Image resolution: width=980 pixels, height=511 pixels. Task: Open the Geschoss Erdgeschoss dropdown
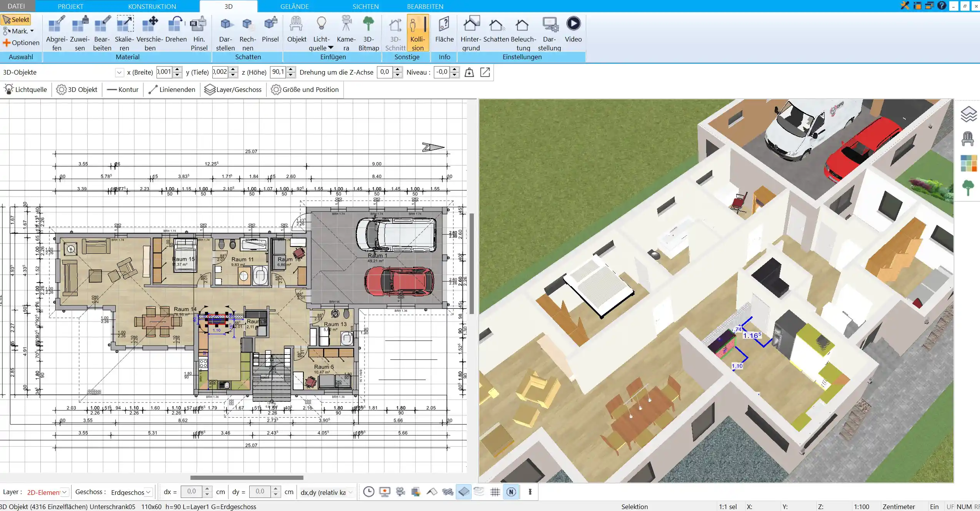[148, 492]
